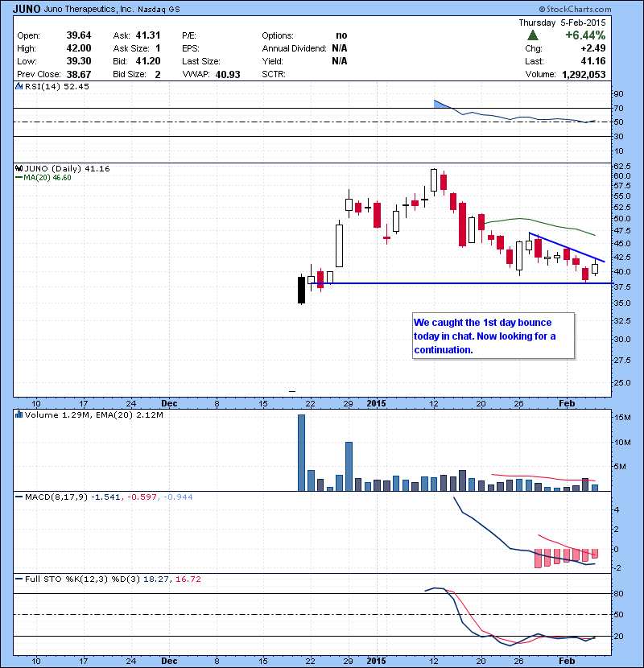
Task: Click the 2015 label on price chart axis
Action: [x=377, y=403]
